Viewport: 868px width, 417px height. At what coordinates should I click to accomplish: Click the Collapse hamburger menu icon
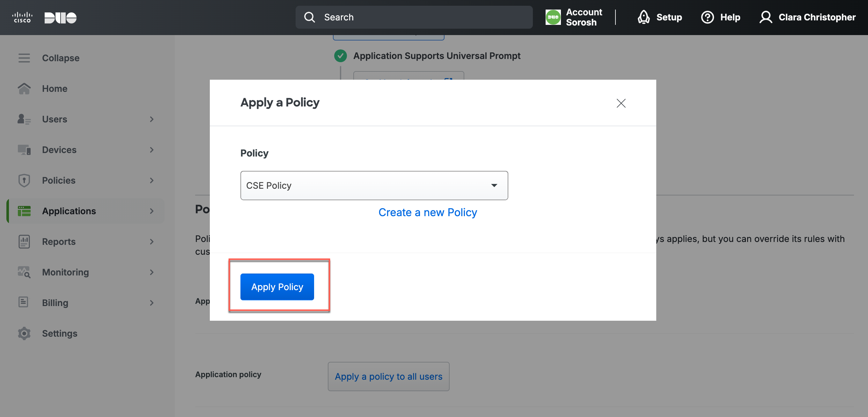(24, 58)
